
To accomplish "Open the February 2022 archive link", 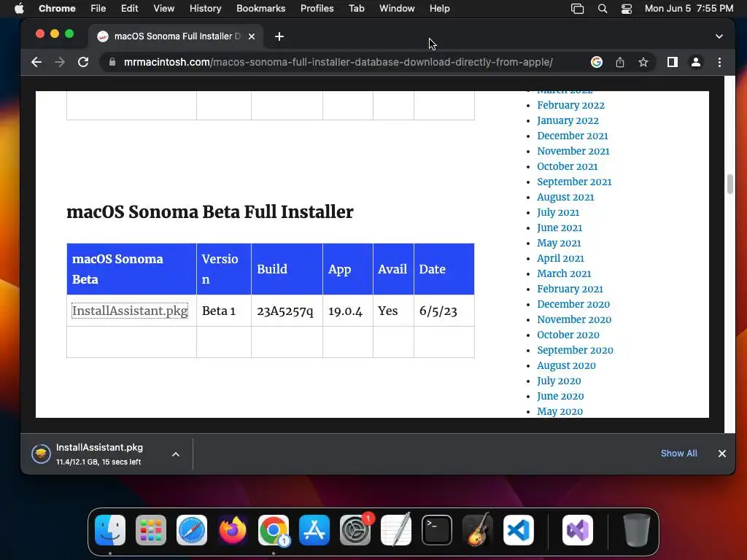I will (x=570, y=105).
